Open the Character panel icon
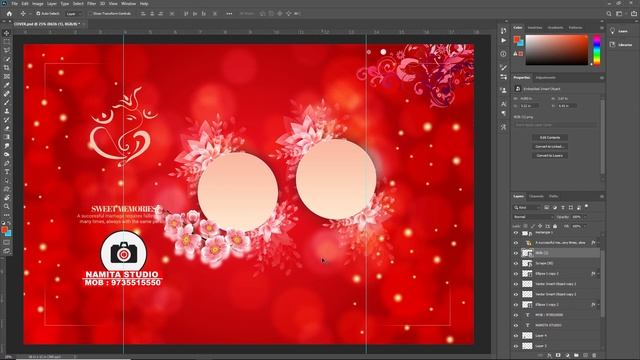 click(x=504, y=104)
